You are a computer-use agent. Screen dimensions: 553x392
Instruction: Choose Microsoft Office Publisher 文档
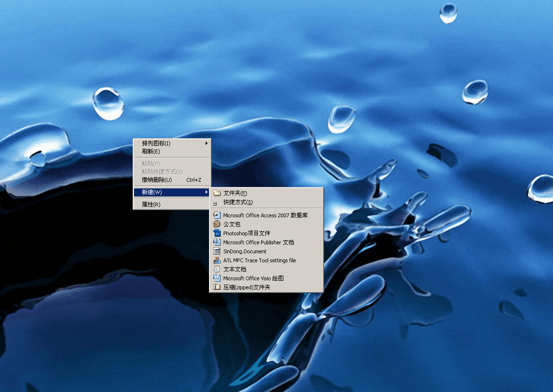[x=267, y=242]
